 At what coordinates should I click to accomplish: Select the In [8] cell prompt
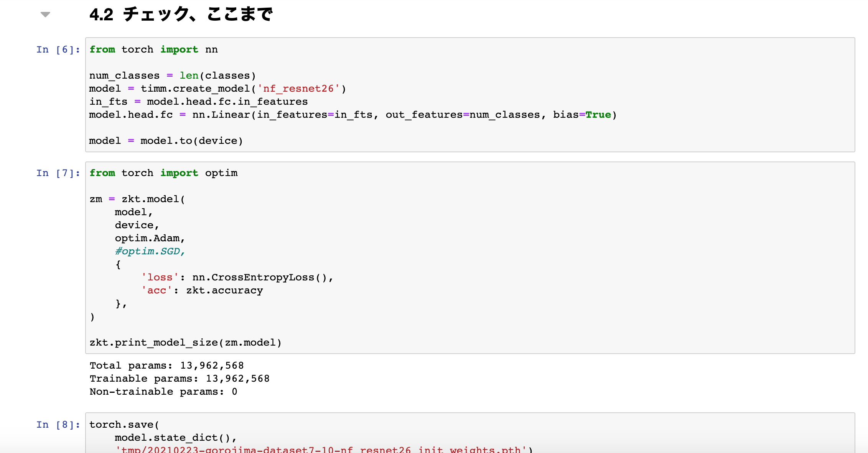tap(58, 425)
